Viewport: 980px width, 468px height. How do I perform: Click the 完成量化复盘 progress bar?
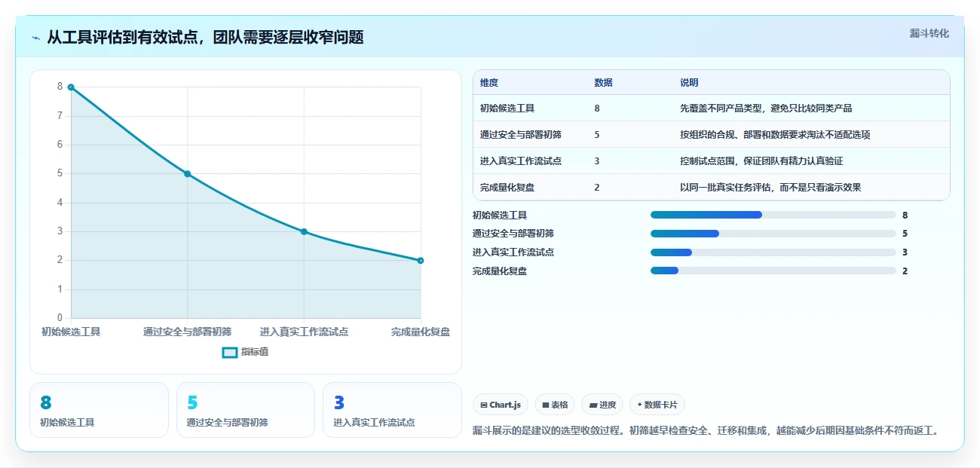pos(773,271)
